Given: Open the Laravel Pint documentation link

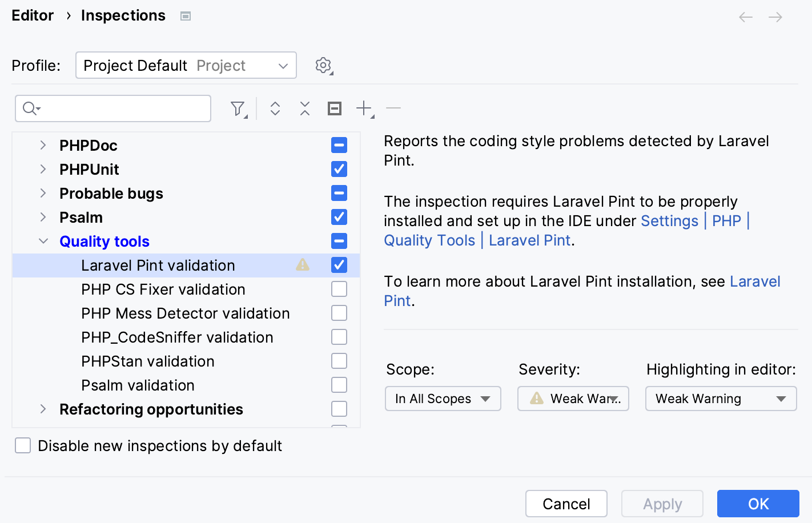Looking at the screenshot, I should (x=755, y=281).
